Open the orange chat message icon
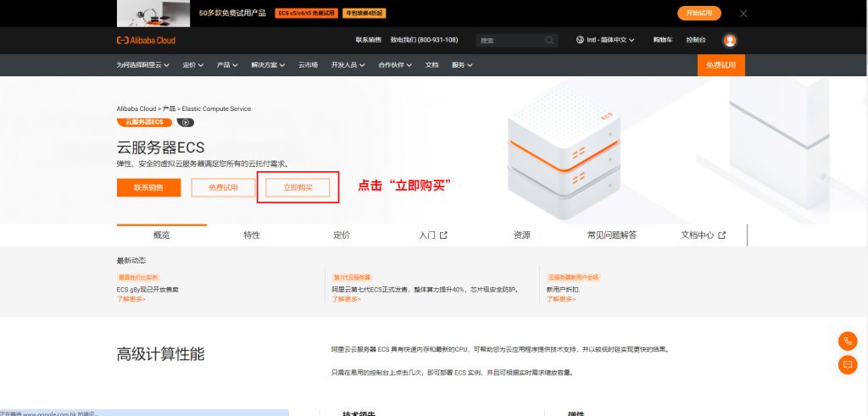The width and height of the screenshot is (868, 416). pyautogui.click(x=847, y=364)
